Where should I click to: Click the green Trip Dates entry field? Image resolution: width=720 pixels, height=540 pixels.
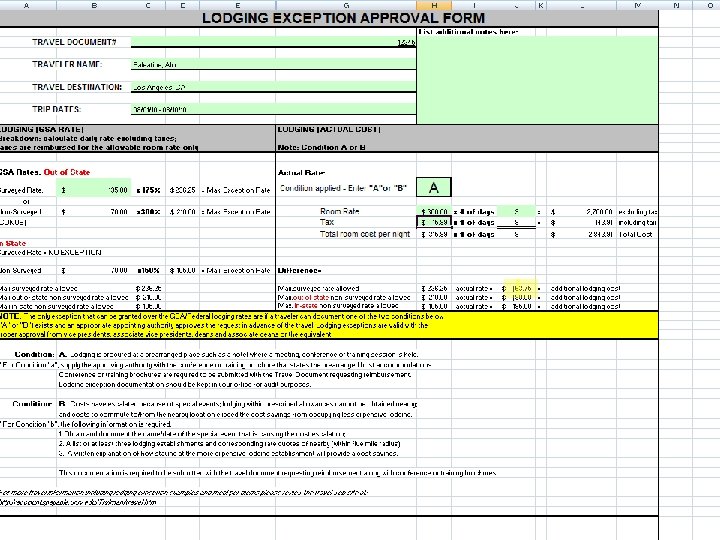(x=273, y=109)
